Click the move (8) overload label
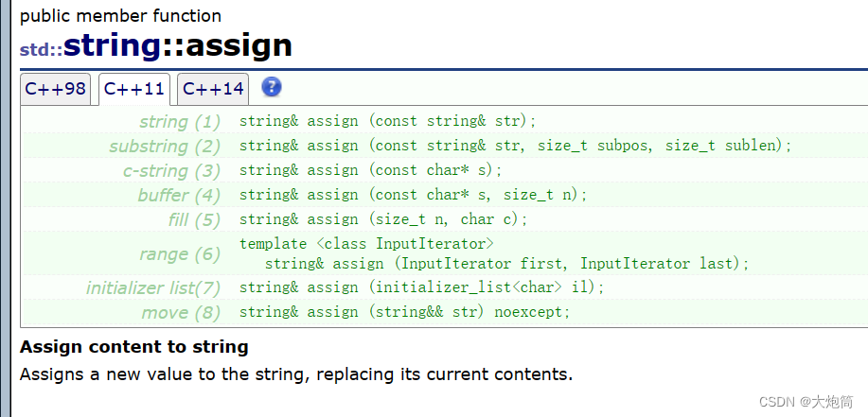The image size is (868, 417). point(181,313)
